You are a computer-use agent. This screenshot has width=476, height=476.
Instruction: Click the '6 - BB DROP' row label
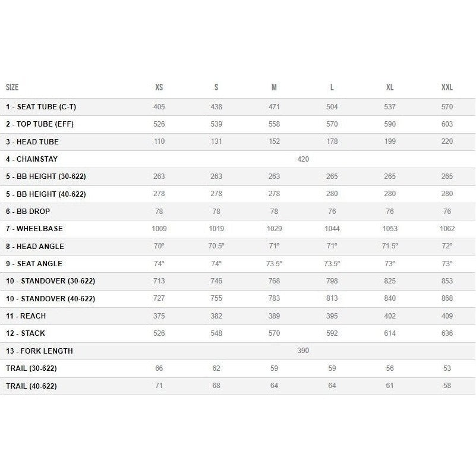30,212
